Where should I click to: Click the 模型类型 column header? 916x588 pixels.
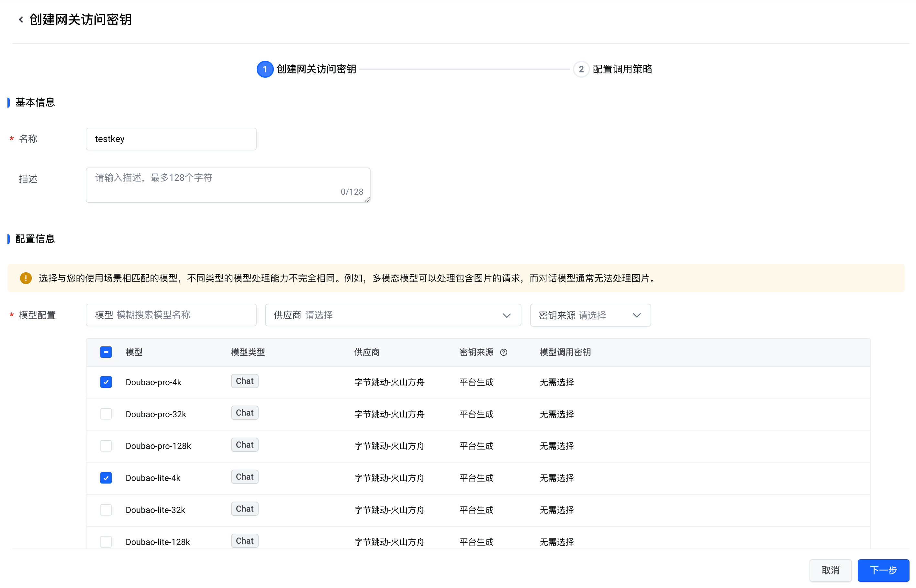(x=248, y=352)
